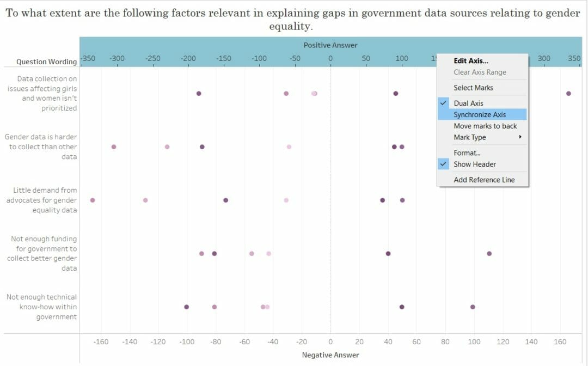The width and height of the screenshot is (588, 366).
Task: Select the dark mark near 350 top right
Action: pos(568,93)
